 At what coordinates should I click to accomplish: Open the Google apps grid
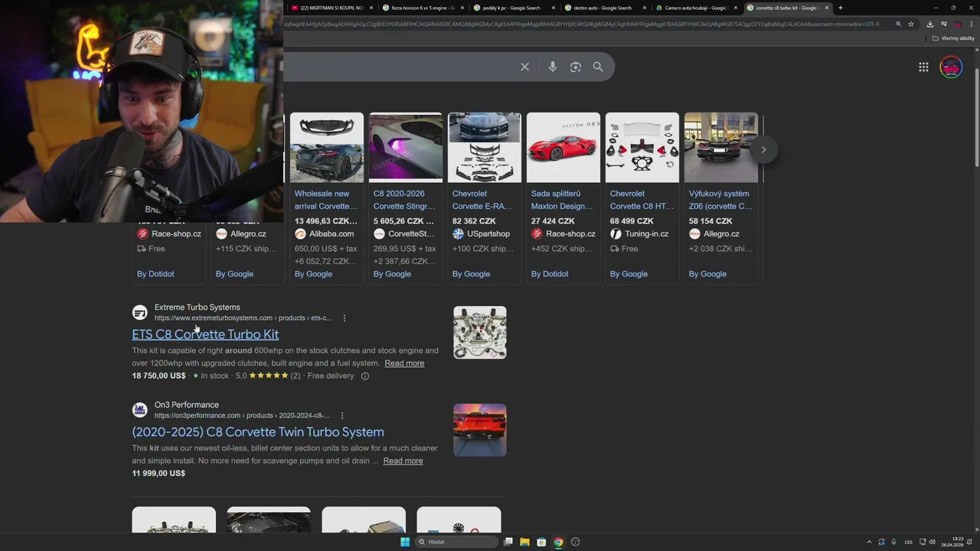pos(923,67)
